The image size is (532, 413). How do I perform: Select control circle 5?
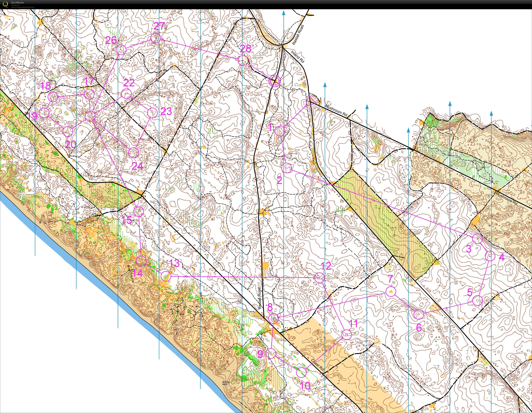tap(477, 301)
